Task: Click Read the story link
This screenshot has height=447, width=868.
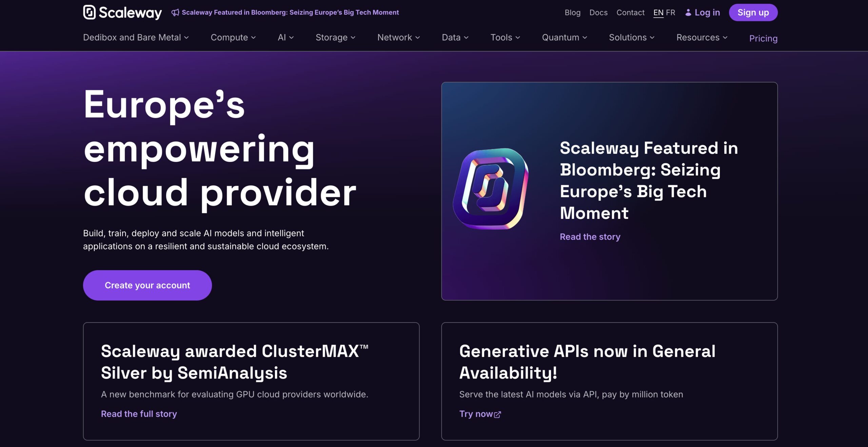Action: [590, 237]
